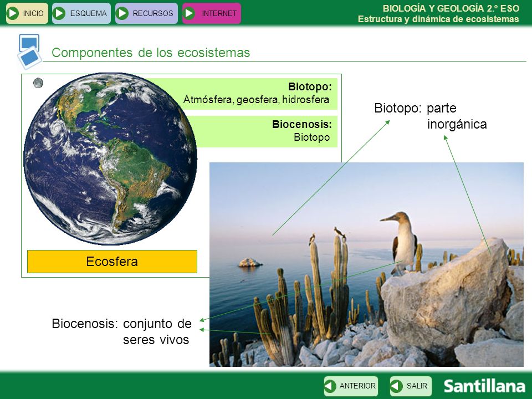Click 'Biocenosis: conjunto de seres vivos' caption
Viewport: 532px width, 399px height.
point(121,331)
